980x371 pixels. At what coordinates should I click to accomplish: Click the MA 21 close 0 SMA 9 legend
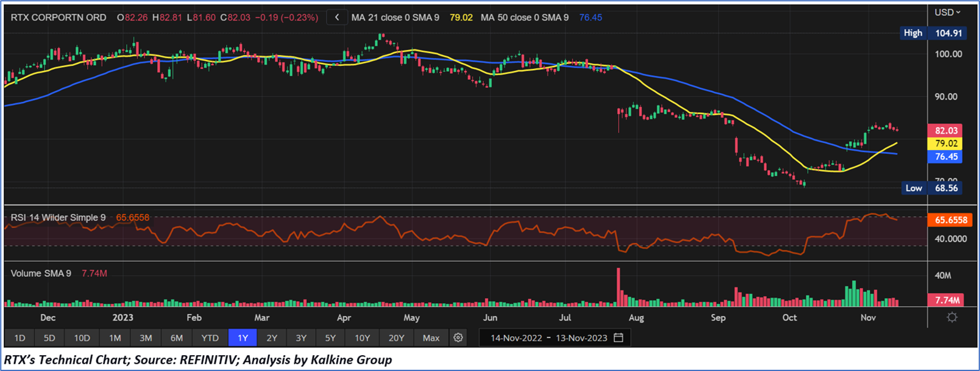pyautogui.click(x=395, y=18)
